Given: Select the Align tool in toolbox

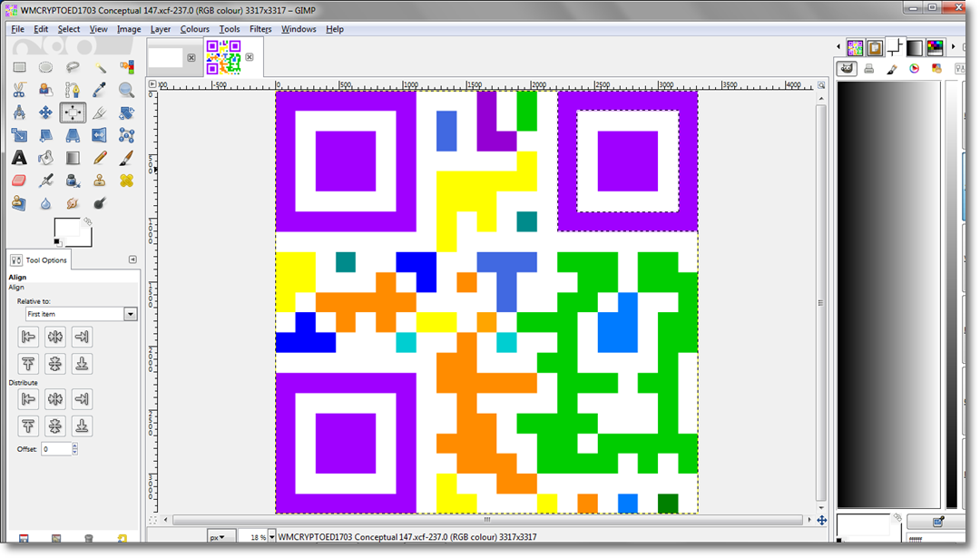Looking at the screenshot, I should coord(73,113).
